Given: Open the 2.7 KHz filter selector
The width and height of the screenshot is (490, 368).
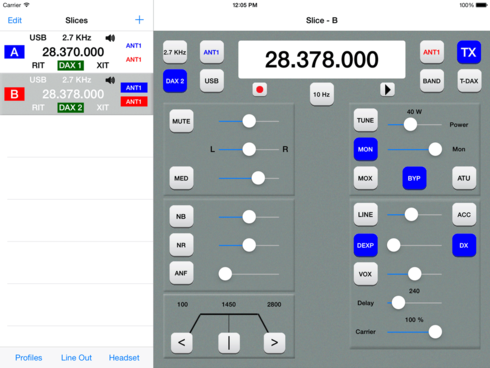Looking at the screenshot, I should coord(175,52).
